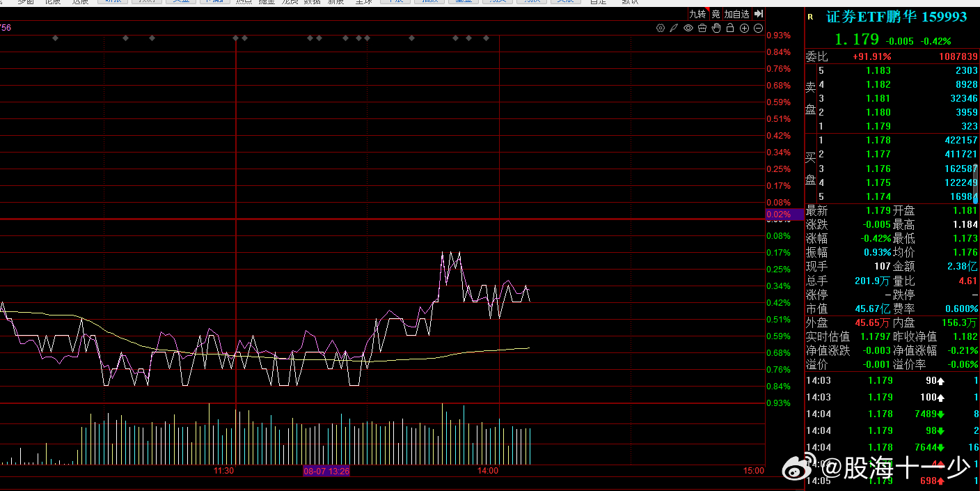This screenshot has height=491, width=980.
Task: Select the 14:04 trade with volume 7644
Action: point(892,447)
